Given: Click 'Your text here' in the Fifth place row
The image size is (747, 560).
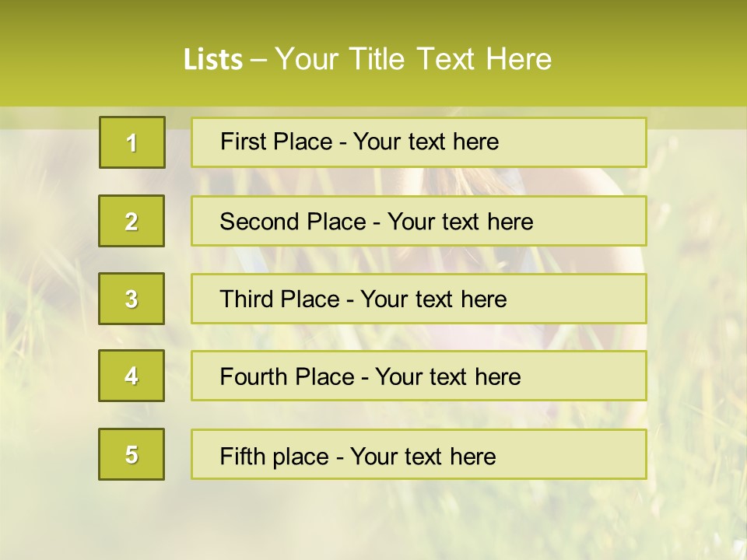Looking at the screenshot, I should (x=423, y=456).
